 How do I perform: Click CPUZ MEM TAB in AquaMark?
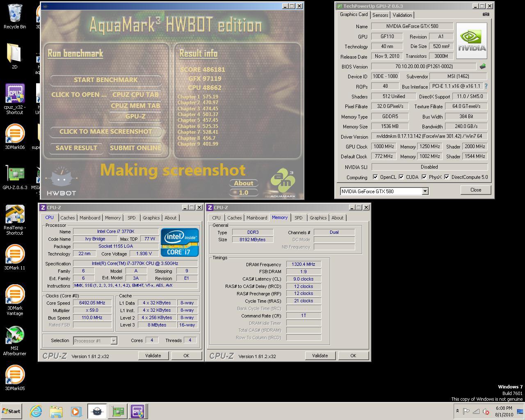point(135,105)
